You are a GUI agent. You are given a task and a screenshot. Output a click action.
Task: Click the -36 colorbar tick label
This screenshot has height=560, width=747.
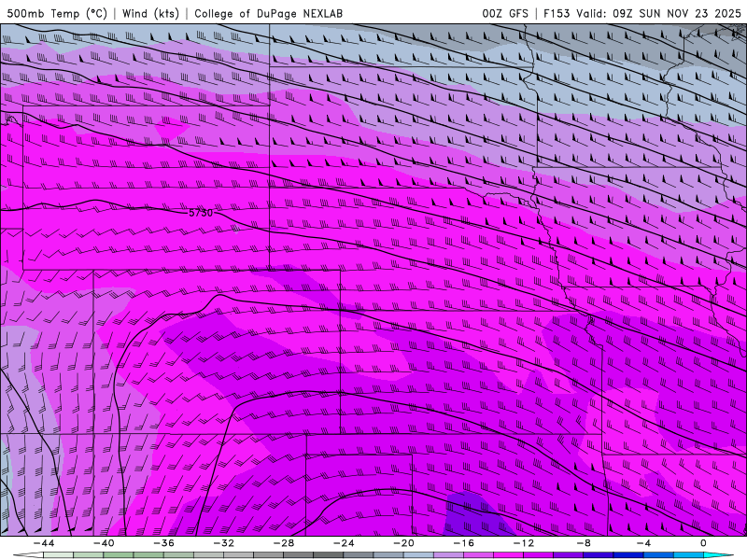(x=163, y=543)
